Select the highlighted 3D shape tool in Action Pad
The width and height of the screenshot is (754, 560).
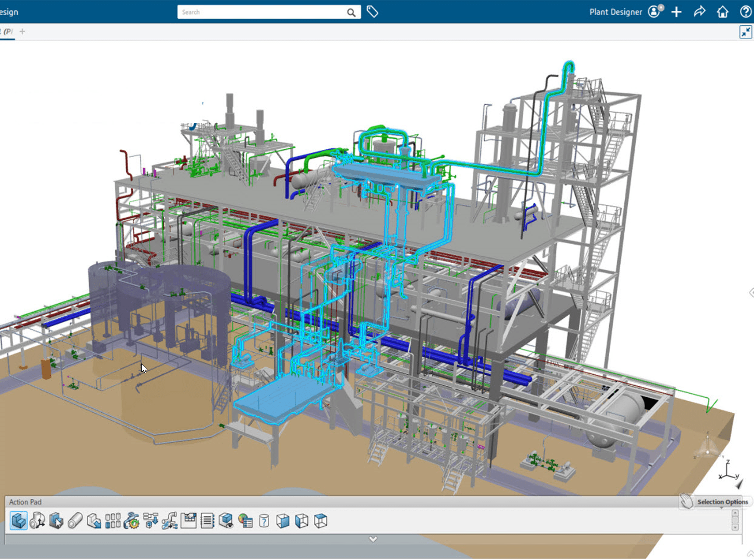(x=19, y=521)
